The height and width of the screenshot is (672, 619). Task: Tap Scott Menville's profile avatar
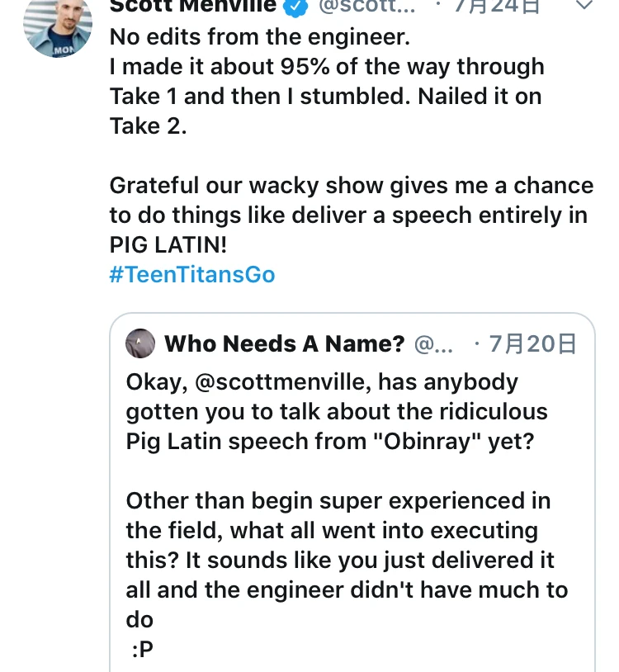pyautogui.click(x=58, y=25)
